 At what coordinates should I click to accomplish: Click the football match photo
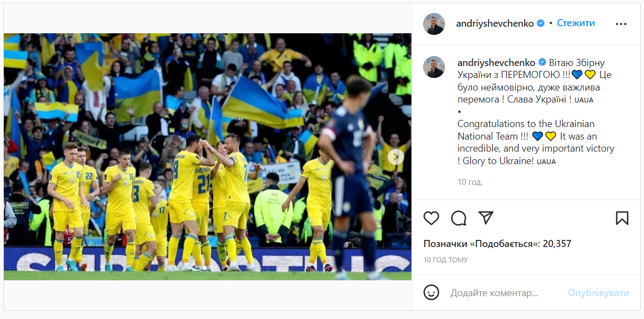point(207,157)
